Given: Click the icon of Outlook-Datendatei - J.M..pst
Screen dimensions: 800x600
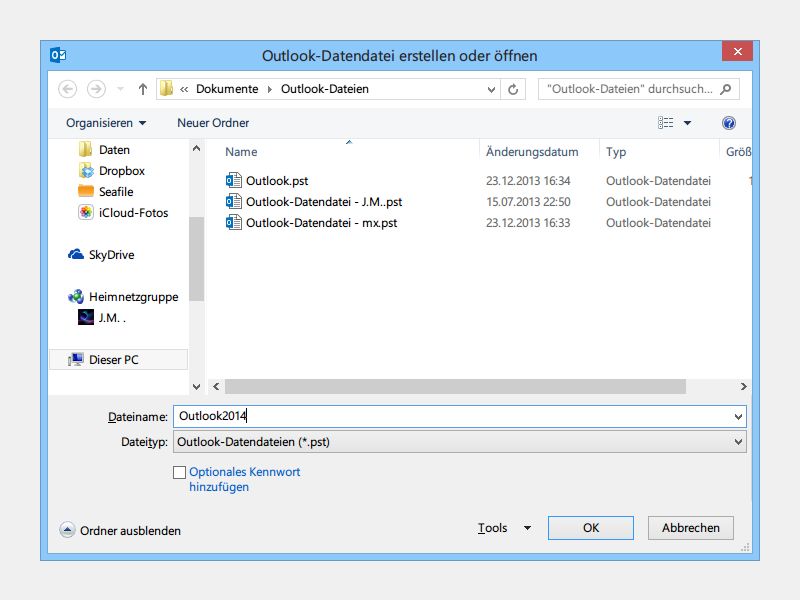Looking at the screenshot, I should pyautogui.click(x=233, y=201).
